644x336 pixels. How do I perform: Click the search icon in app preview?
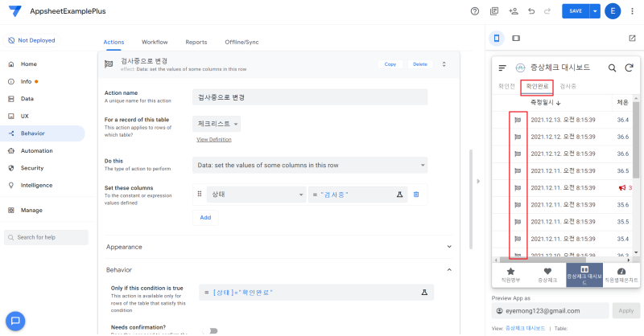612,68
